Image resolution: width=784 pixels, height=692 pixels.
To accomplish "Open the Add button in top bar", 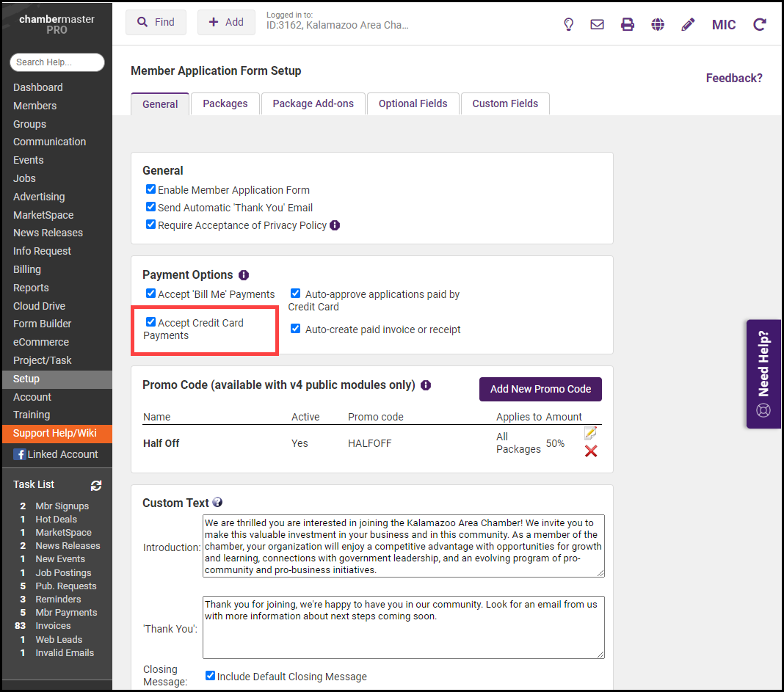I will click(226, 22).
